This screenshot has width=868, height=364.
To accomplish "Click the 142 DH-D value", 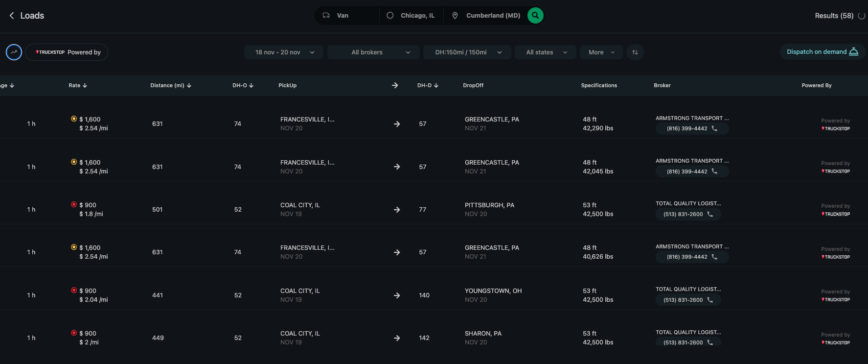I will click(424, 338).
